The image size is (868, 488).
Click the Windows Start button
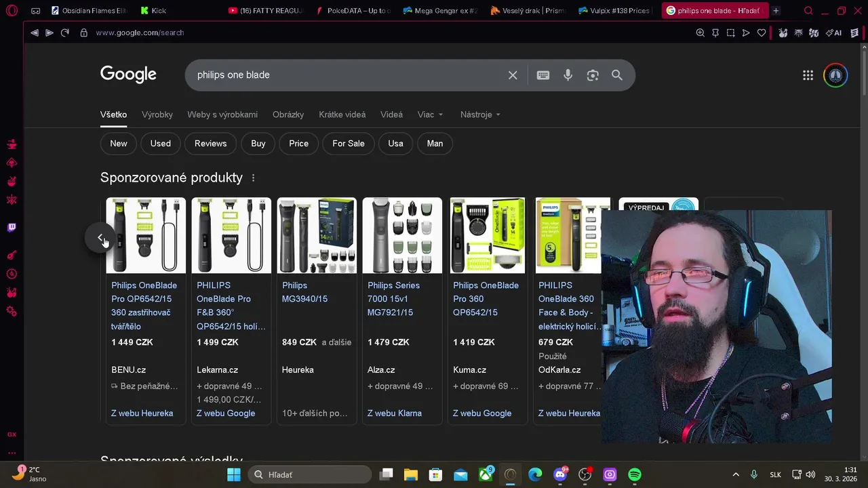(234, 474)
